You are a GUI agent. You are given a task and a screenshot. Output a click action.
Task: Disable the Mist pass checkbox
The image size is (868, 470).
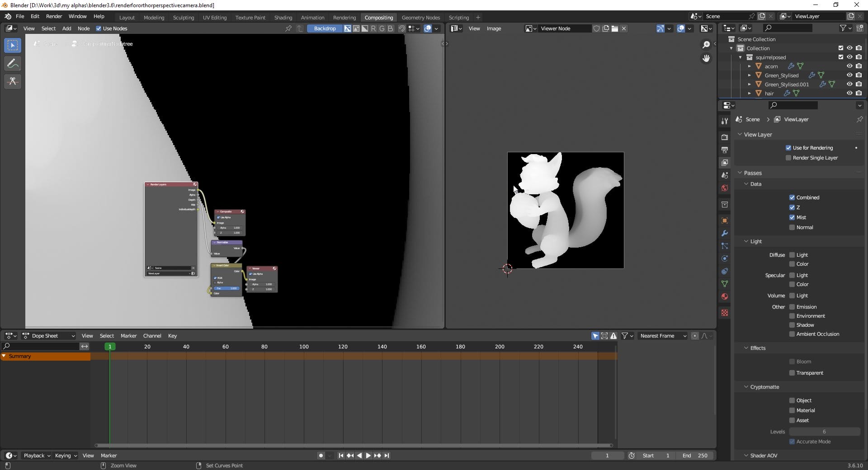[792, 217]
